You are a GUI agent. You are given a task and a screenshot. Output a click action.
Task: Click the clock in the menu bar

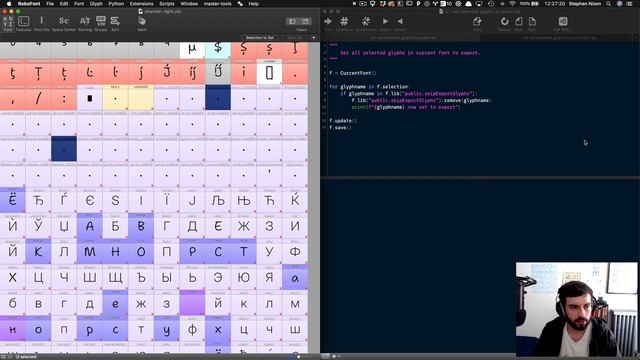[x=554, y=4]
